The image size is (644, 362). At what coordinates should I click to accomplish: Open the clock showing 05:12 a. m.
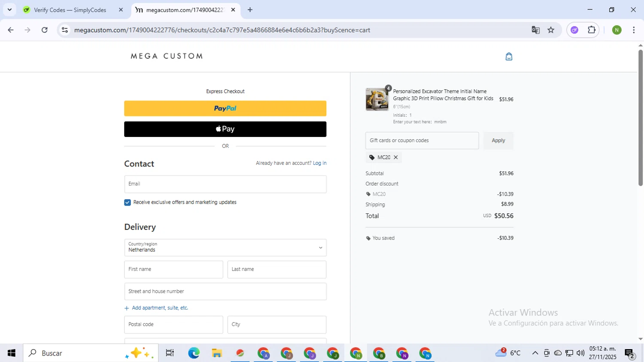tap(602, 353)
